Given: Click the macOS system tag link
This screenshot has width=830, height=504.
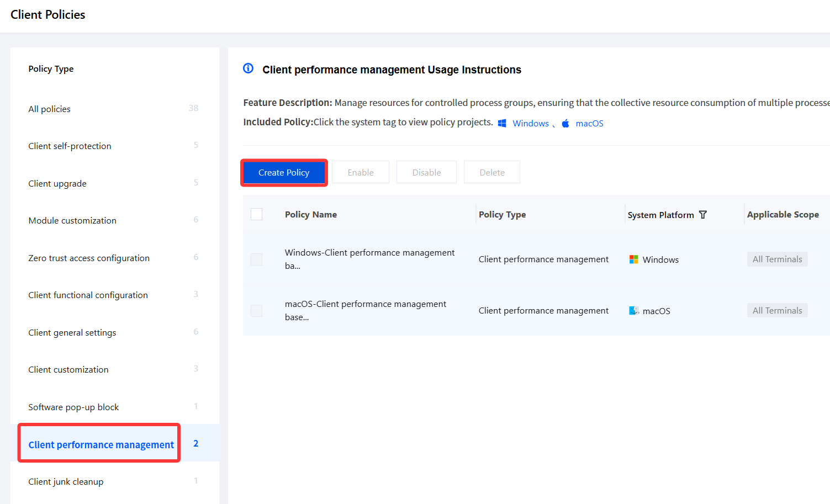Looking at the screenshot, I should [589, 123].
